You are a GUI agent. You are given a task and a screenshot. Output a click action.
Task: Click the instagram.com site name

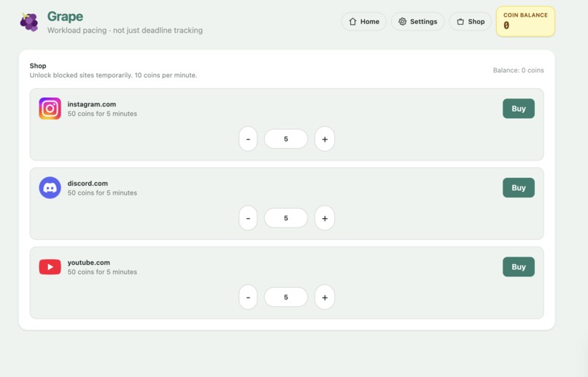tap(92, 104)
